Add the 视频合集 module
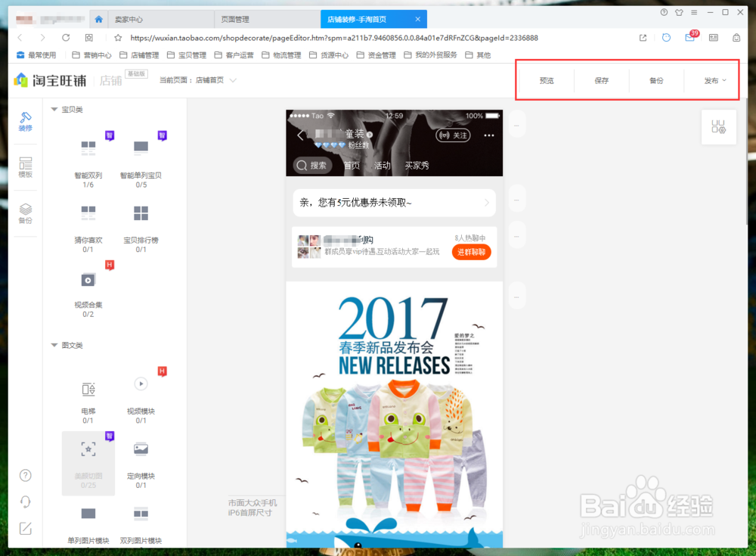The width and height of the screenshot is (756, 556). click(x=88, y=284)
